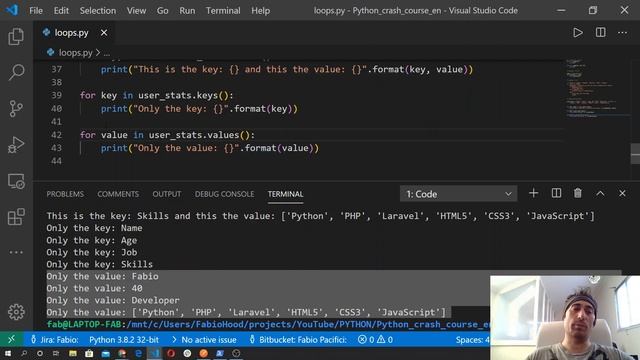
Task: Place cursor on line 42 for value loop
Action: (167, 135)
